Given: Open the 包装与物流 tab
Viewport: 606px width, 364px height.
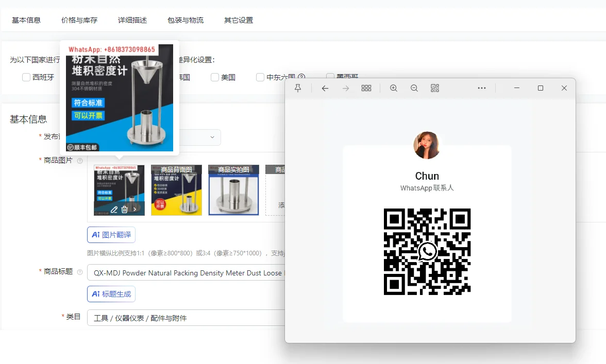Looking at the screenshot, I should click(186, 20).
